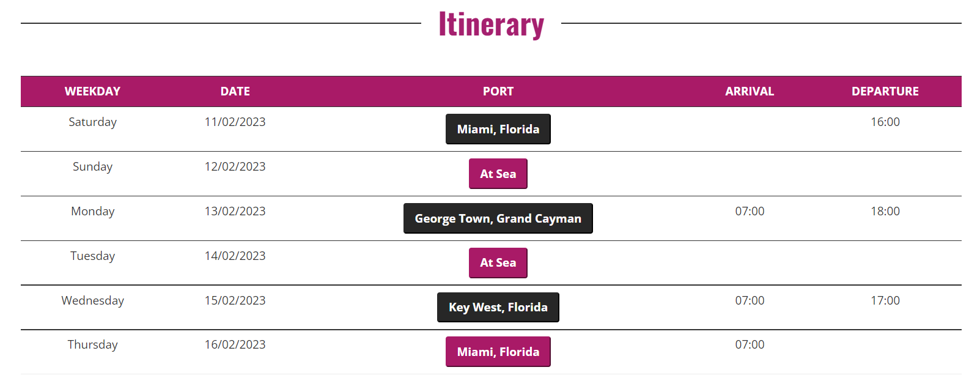Click Thursday's pink Miami, Florida button
The height and width of the screenshot is (378, 980).
click(x=498, y=352)
